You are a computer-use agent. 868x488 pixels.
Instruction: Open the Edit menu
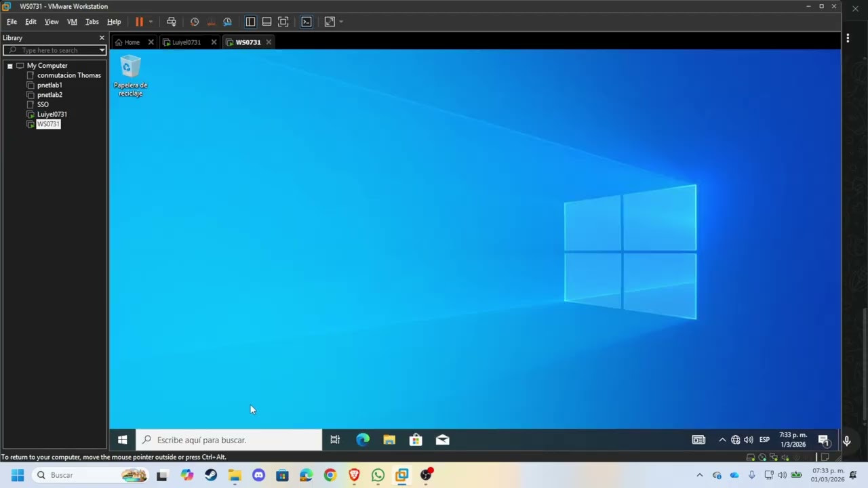click(x=31, y=22)
